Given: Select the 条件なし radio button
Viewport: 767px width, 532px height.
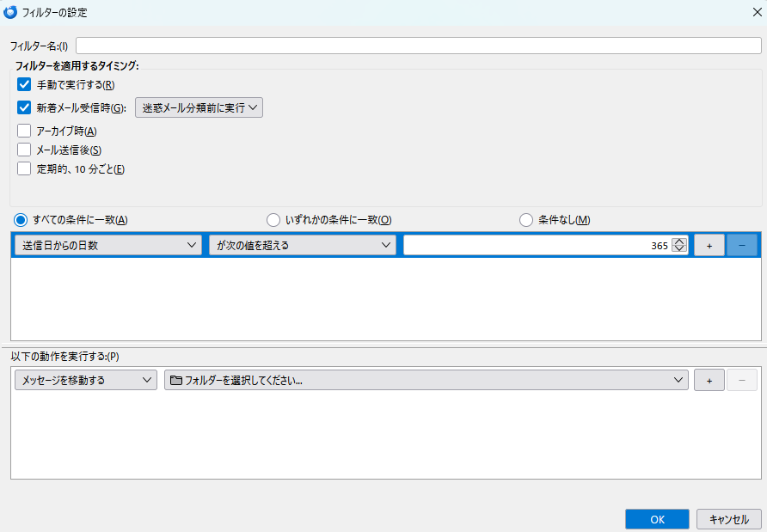Looking at the screenshot, I should pos(525,219).
